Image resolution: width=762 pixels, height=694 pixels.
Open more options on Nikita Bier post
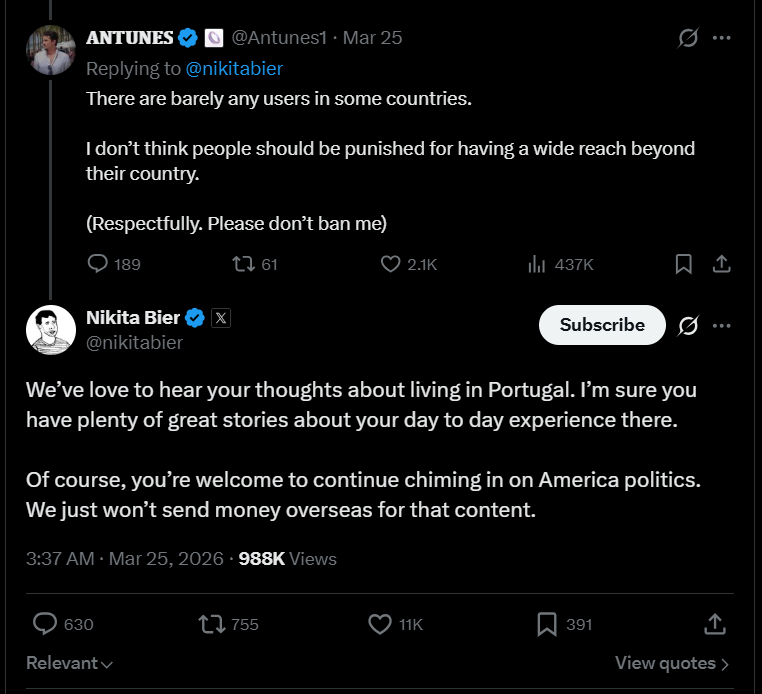point(722,325)
